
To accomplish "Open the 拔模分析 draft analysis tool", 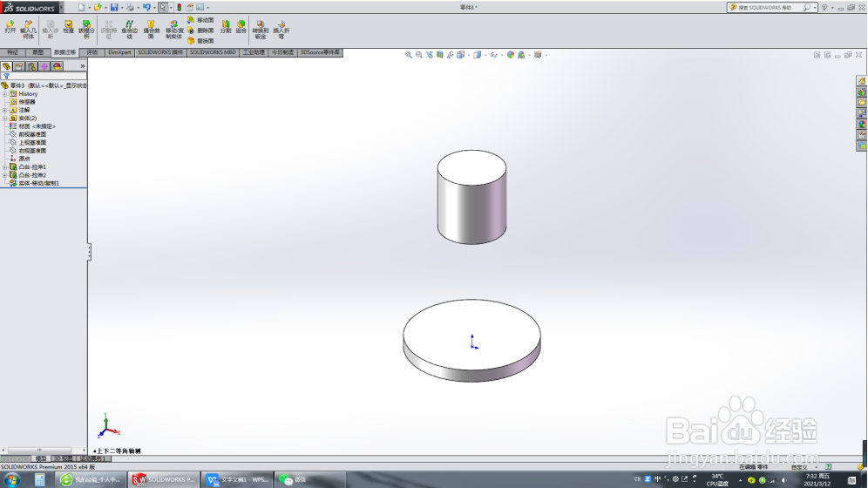I will click(86, 30).
